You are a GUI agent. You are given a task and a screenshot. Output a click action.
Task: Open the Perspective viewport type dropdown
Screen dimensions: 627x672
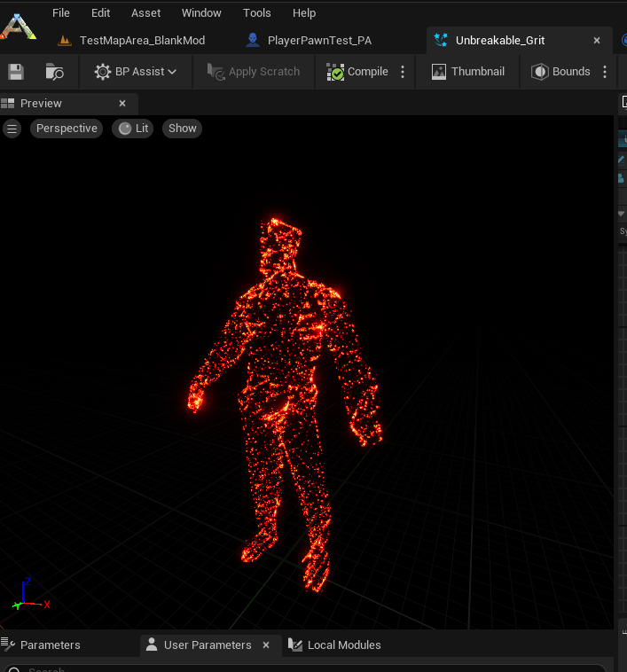67,129
